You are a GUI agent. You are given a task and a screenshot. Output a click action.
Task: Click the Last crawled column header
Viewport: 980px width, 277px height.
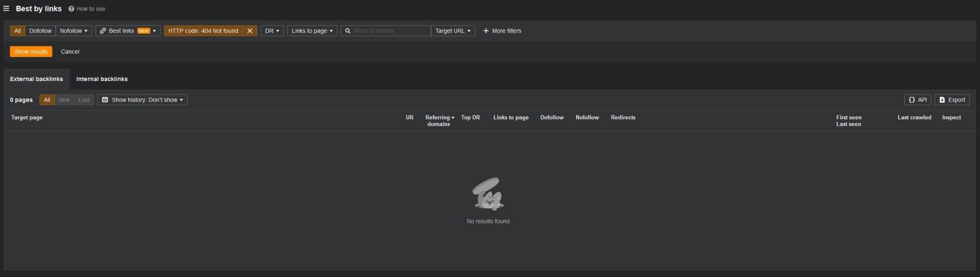(914, 117)
